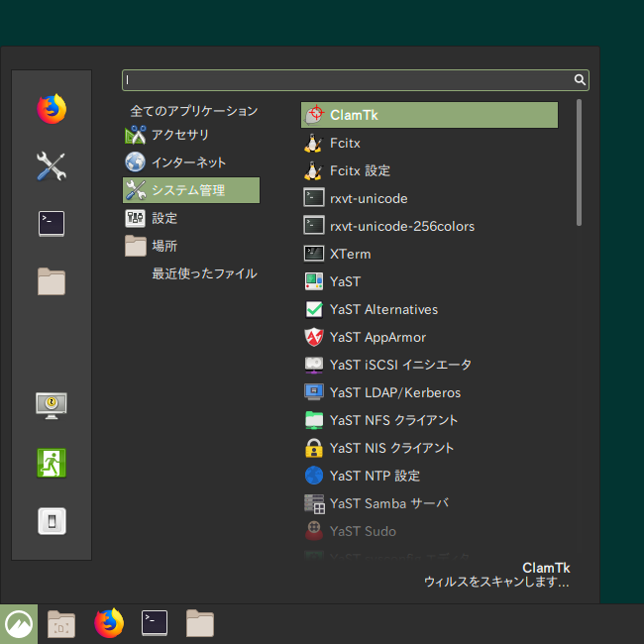Click the green logout exit icon
The width and height of the screenshot is (644, 644).
coord(52,463)
